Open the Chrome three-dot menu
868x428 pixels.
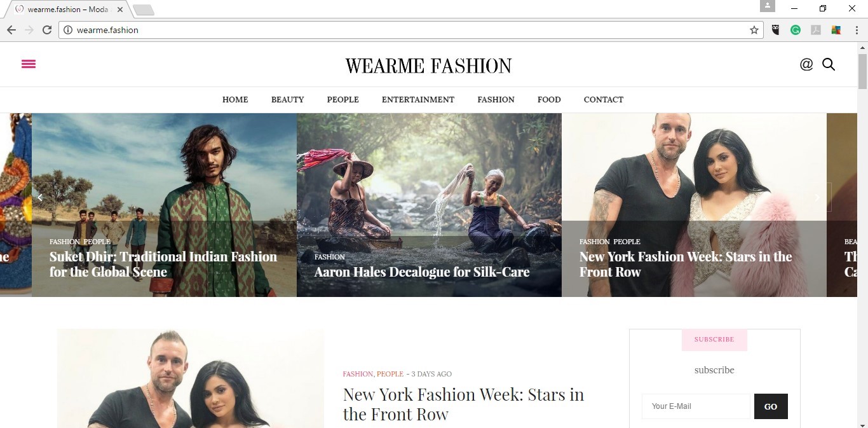click(x=856, y=30)
